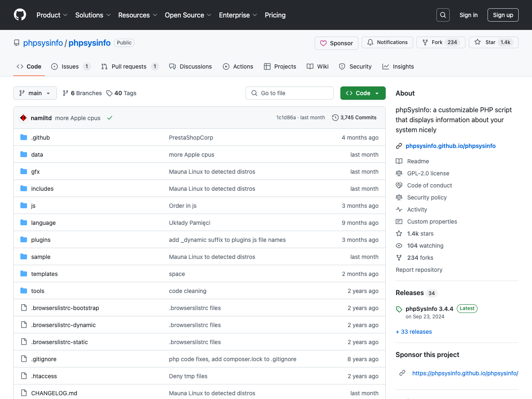Open the data folder icon
The width and height of the screenshot is (532, 399).
[x=24, y=155]
